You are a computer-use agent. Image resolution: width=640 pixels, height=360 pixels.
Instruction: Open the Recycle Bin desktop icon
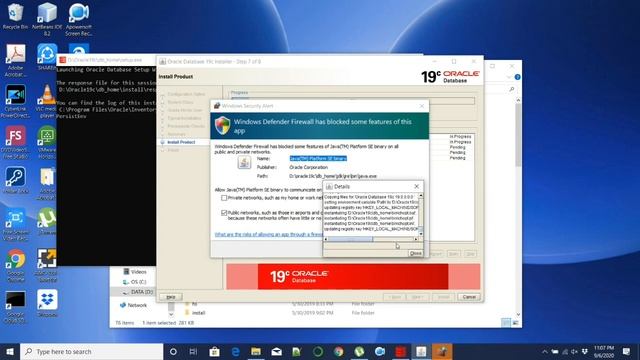tap(15, 16)
